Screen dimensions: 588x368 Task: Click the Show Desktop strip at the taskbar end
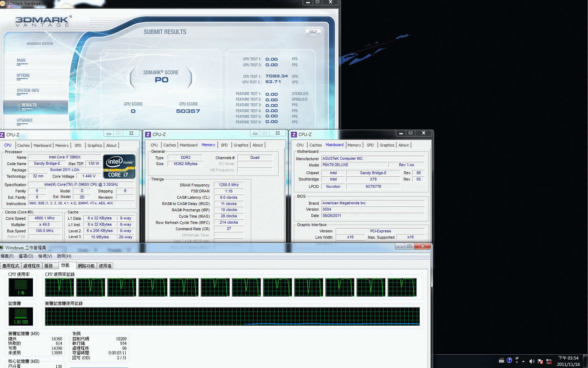586,361
